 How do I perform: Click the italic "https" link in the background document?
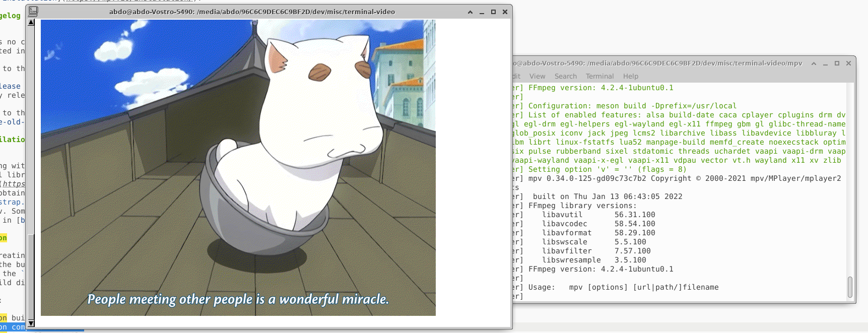pyautogui.click(x=14, y=184)
